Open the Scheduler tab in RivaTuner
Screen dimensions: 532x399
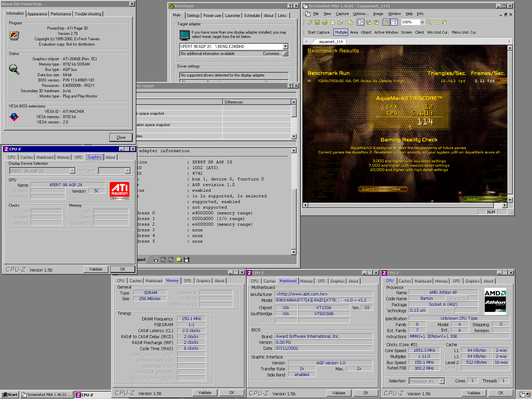[x=252, y=16]
